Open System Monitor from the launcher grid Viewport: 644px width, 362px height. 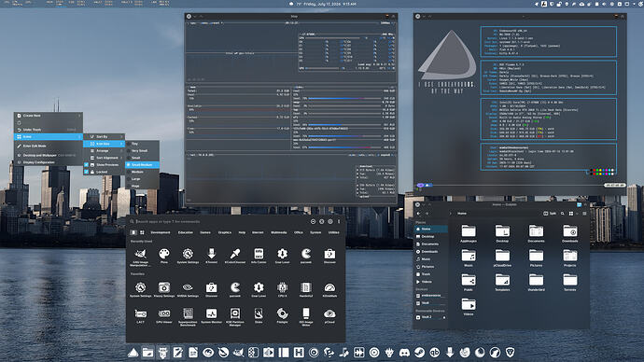coord(211,316)
